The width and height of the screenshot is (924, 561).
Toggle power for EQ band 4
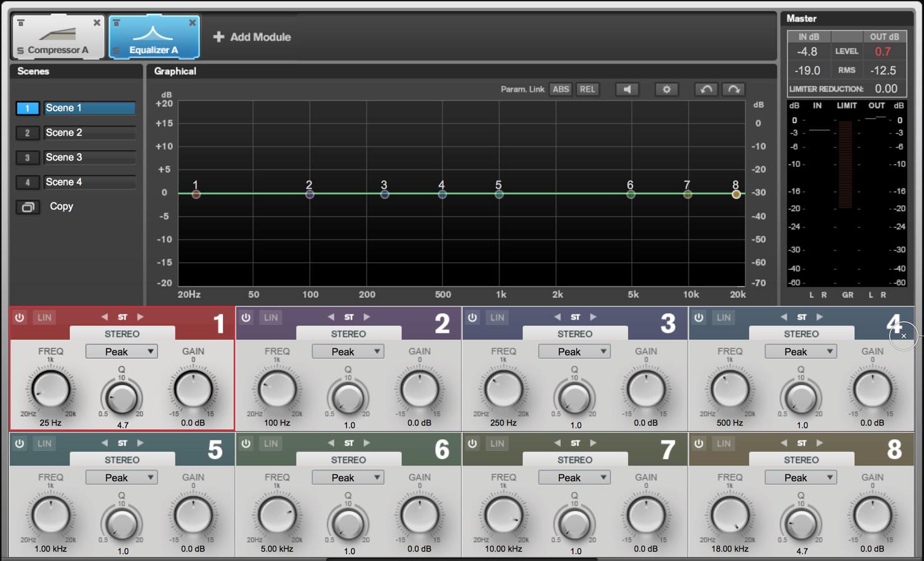pyautogui.click(x=699, y=317)
